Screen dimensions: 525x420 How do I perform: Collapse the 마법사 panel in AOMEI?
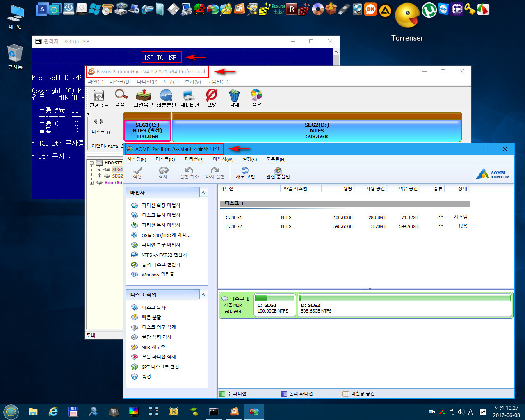[x=203, y=193]
